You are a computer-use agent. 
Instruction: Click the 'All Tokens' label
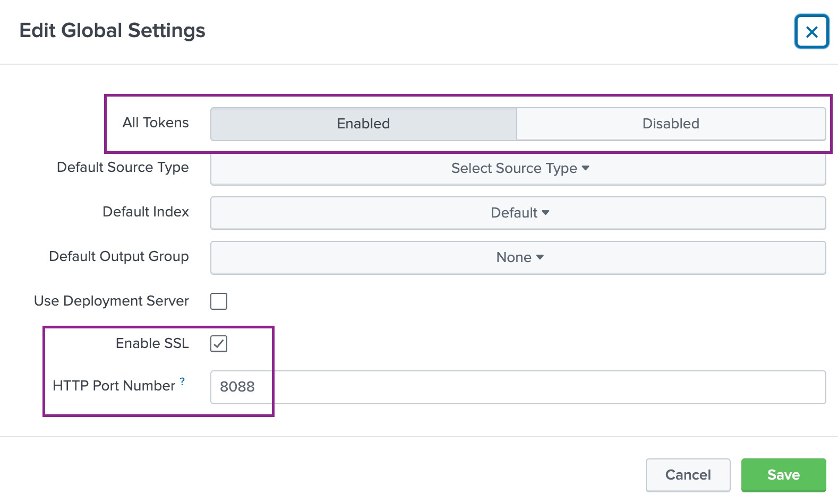[x=156, y=123]
